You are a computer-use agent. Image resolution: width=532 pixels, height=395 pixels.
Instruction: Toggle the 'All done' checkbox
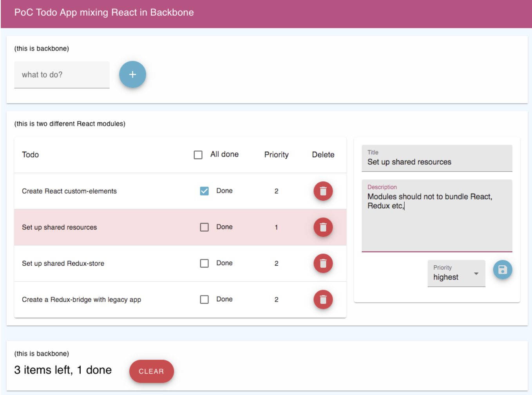[x=198, y=155]
